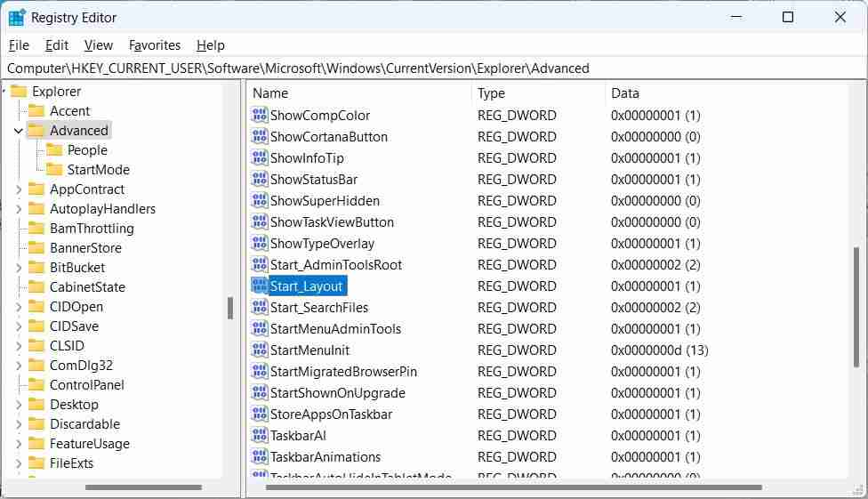Image resolution: width=868 pixels, height=499 pixels.
Task: Click the DWORD icon beside StoreAppsOnTaskbar
Action: (x=260, y=414)
